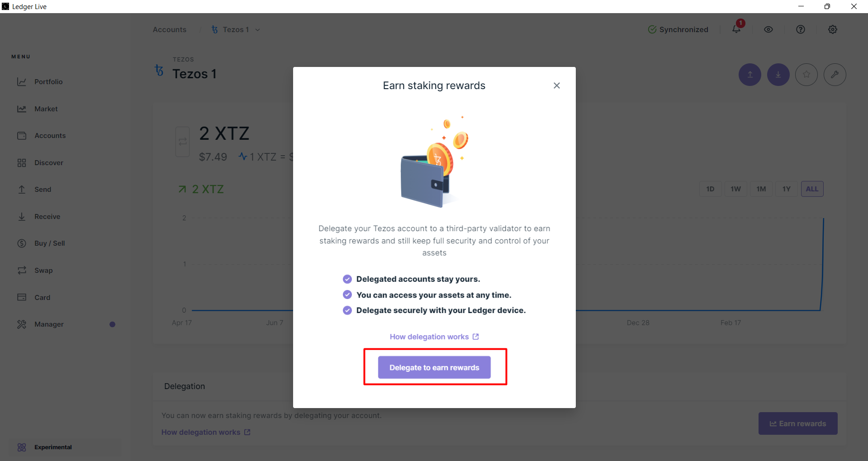Open the Experimental features icon

coord(22,447)
